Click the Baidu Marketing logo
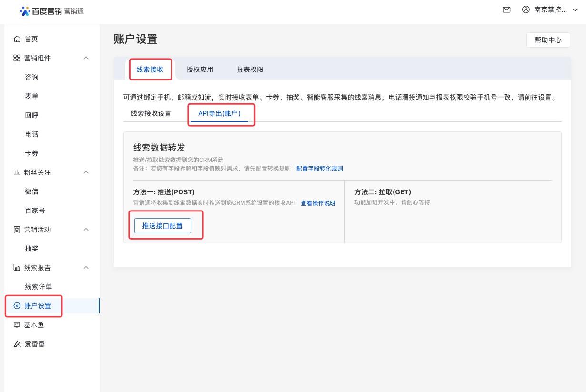586x392 pixels. pos(52,11)
